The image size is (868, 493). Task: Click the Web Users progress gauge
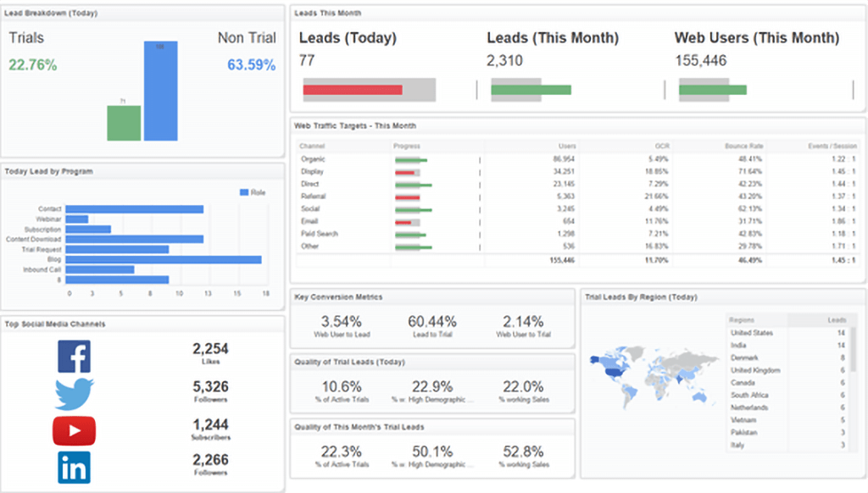(x=713, y=90)
